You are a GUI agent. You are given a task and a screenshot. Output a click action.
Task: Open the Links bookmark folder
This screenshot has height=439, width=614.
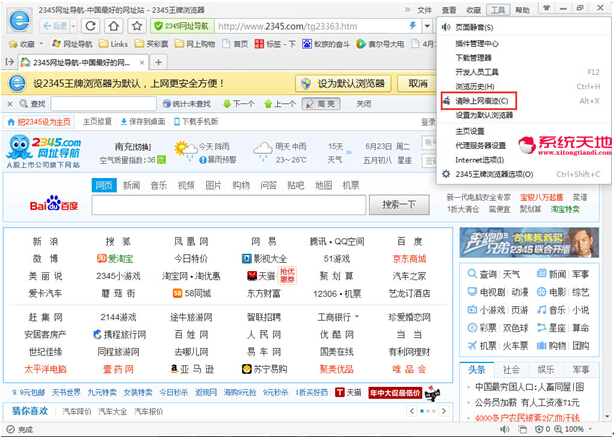(x=114, y=44)
